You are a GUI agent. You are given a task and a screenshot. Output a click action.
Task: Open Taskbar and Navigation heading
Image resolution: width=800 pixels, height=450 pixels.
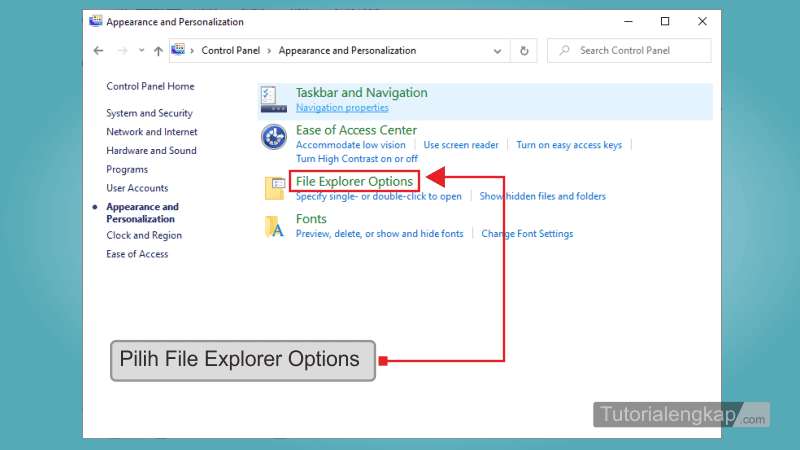coord(362,92)
